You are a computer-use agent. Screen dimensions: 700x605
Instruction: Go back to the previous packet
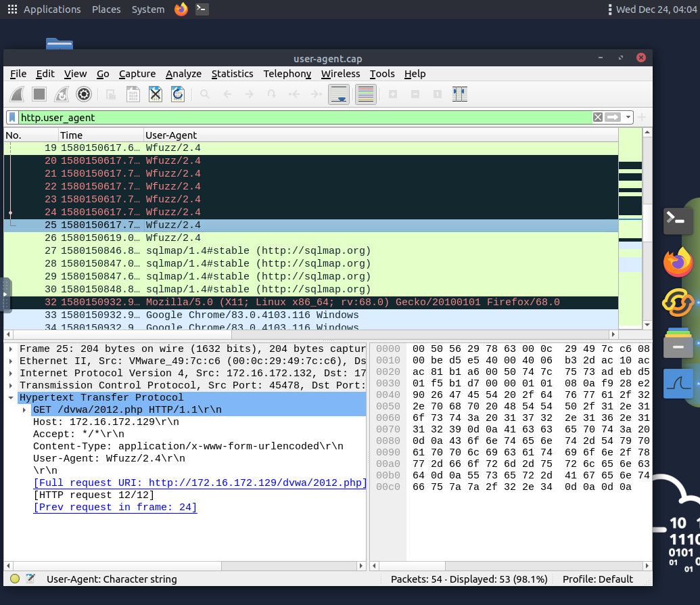click(x=227, y=94)
